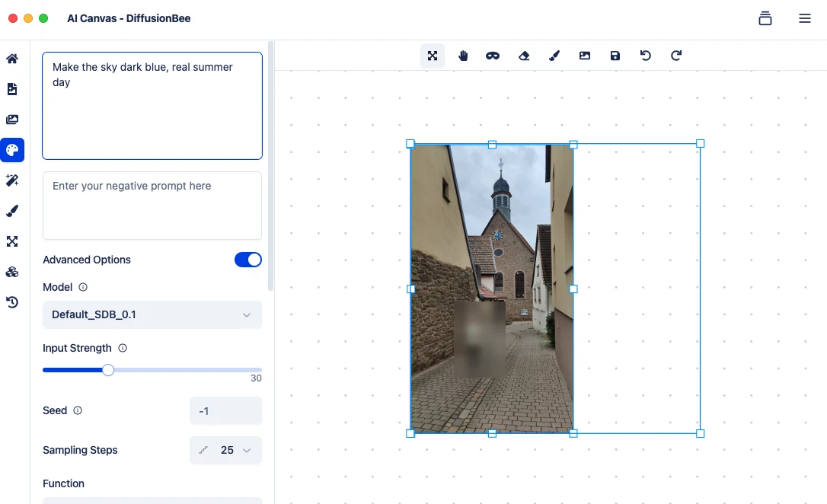Click the prompt text box
827x504 pixels.
point(152,105)
